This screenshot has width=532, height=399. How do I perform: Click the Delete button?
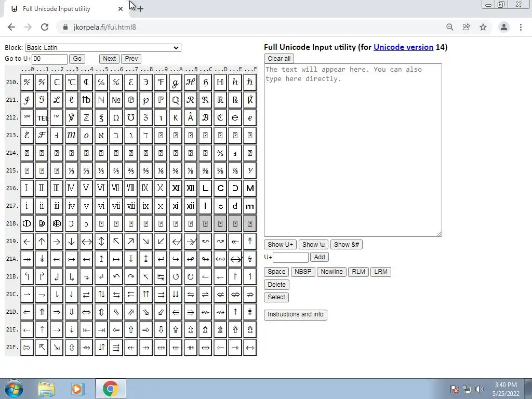(276, 285)
